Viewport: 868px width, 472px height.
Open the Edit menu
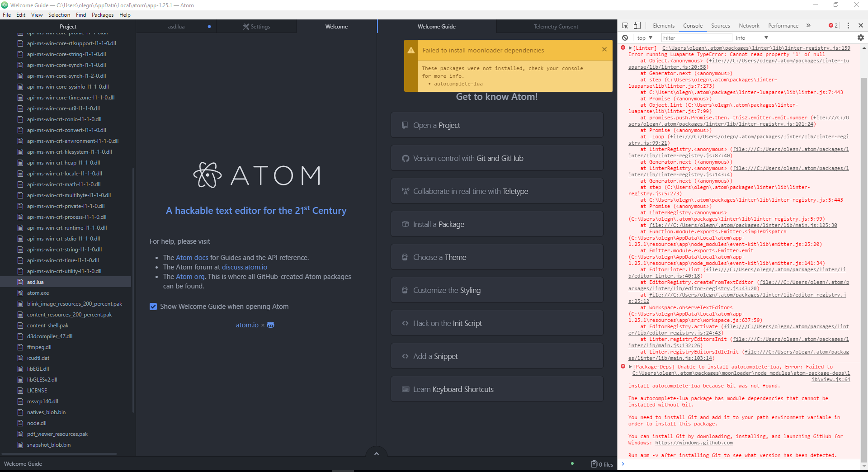click(x=21, y=15)
